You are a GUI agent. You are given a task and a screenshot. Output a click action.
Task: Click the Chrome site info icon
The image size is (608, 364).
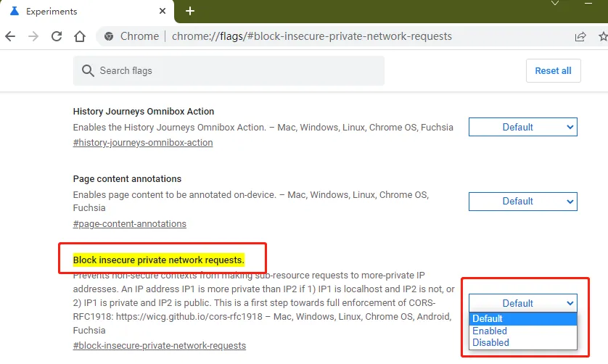click(x=109, y=36)
